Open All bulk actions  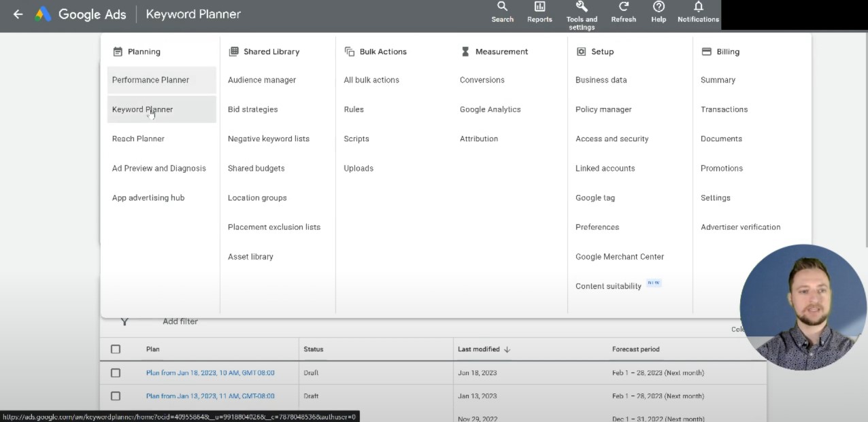click(371, 80)
